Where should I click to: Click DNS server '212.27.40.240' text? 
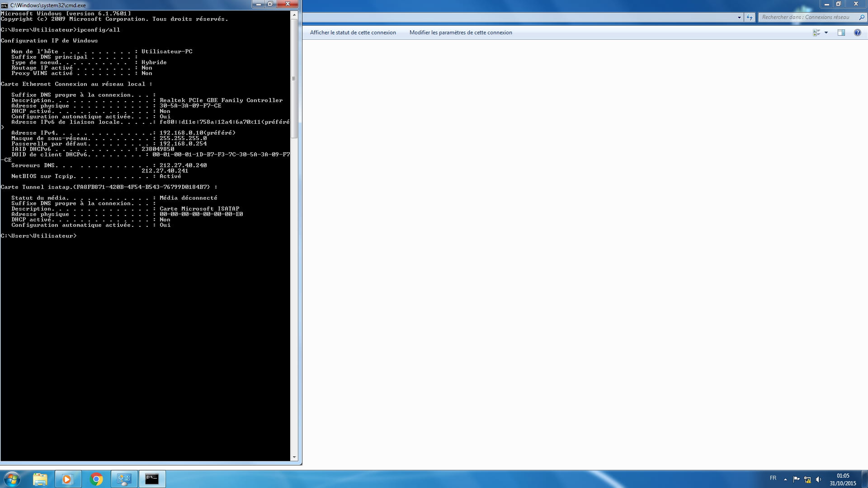(183, 165)
